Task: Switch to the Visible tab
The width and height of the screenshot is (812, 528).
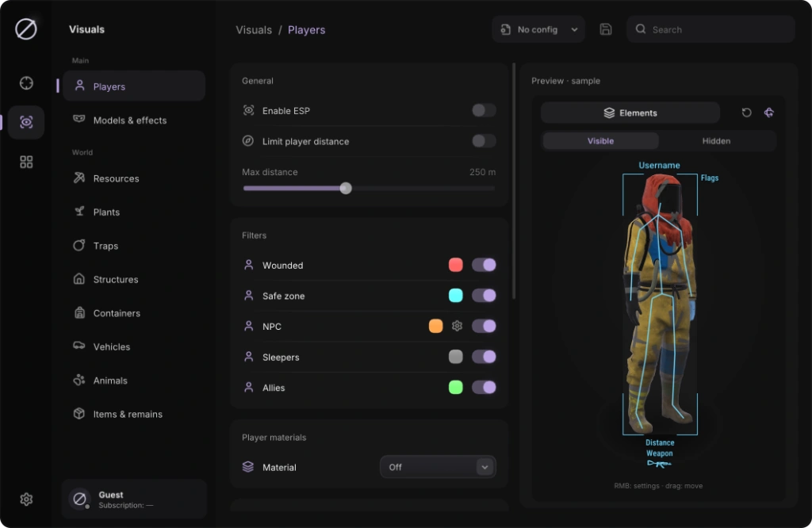Action: click(x=601, y=141)
